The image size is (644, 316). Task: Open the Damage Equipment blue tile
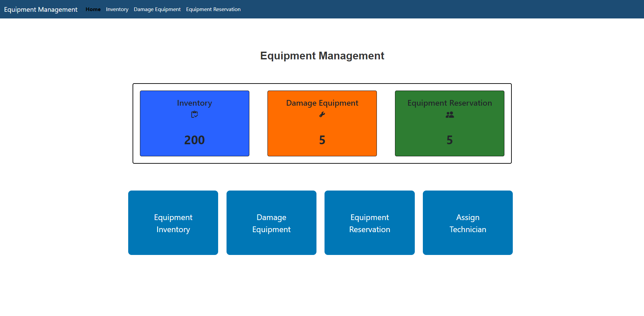(271, 223)
